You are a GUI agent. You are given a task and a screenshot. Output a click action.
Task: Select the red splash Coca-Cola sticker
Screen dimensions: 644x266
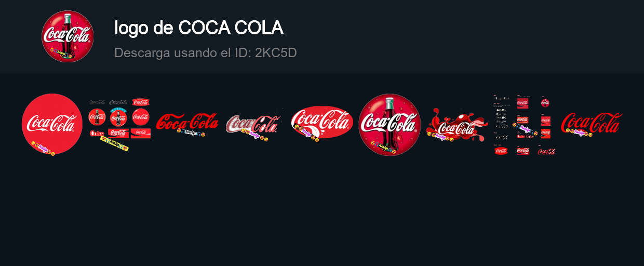[457, 125]
